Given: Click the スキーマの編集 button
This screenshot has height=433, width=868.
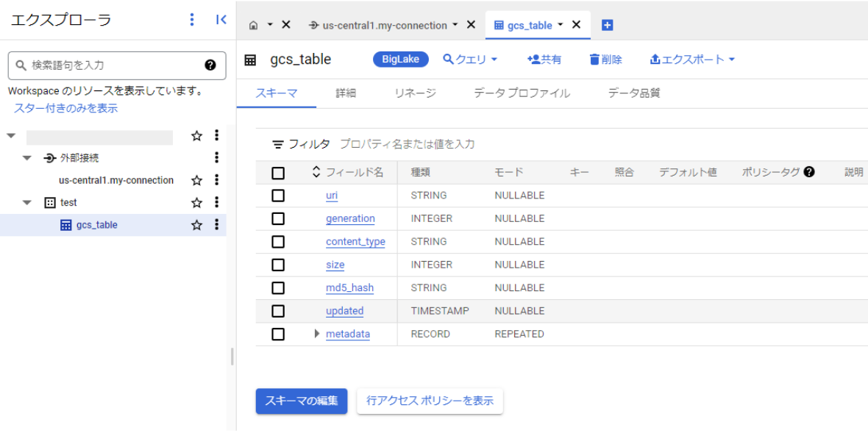Looking at the screenshot, I should tap(302, 401).
